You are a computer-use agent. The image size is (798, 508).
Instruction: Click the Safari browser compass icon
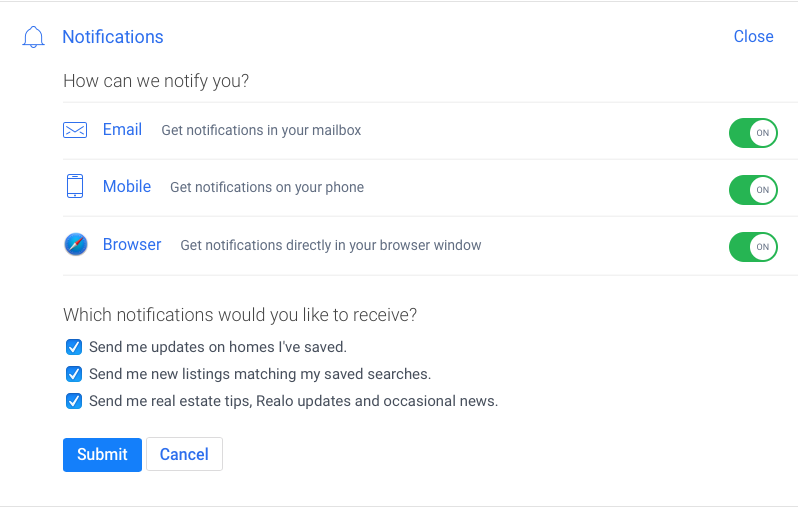point(76,244)
